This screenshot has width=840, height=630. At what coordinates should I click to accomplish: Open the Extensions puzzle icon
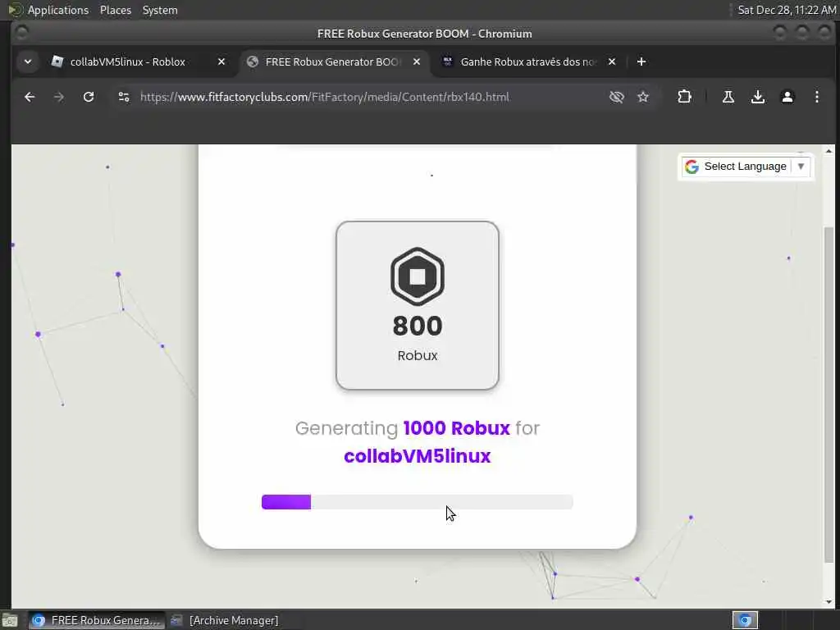[x=684, y=97]
